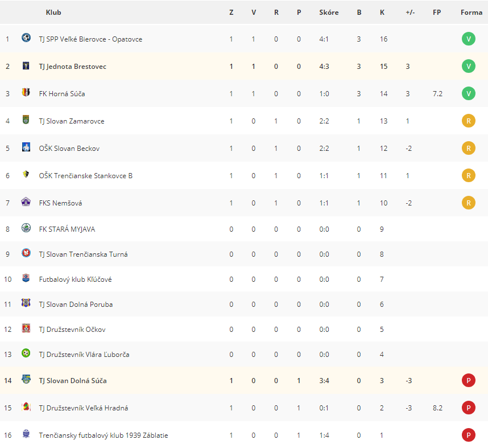The width and height of the screenshot is (488, 448).
Task: Open Futbalový klub Kľúčové club link
Action: [x=75, y=280]
